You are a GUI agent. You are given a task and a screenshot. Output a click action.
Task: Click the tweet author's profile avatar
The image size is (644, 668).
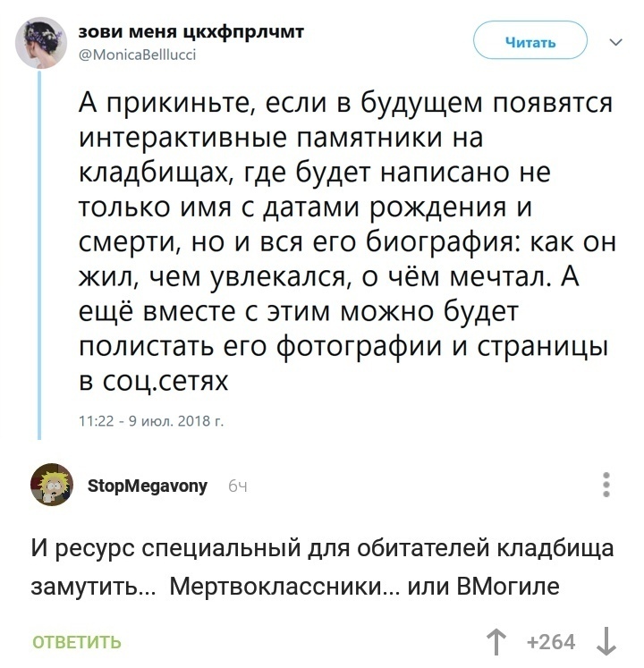pyautogui.click(x=40, y=42)
